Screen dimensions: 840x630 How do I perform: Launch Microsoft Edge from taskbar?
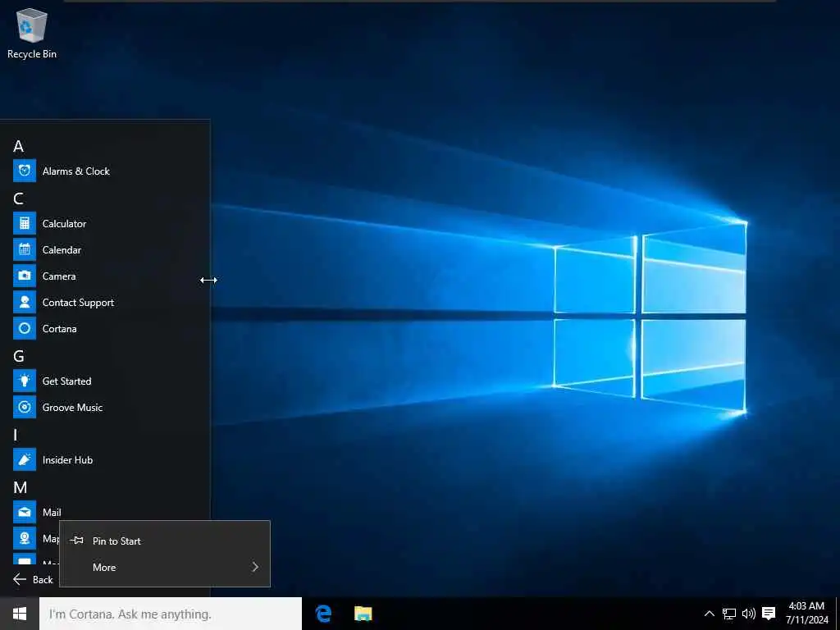point(323,614)
